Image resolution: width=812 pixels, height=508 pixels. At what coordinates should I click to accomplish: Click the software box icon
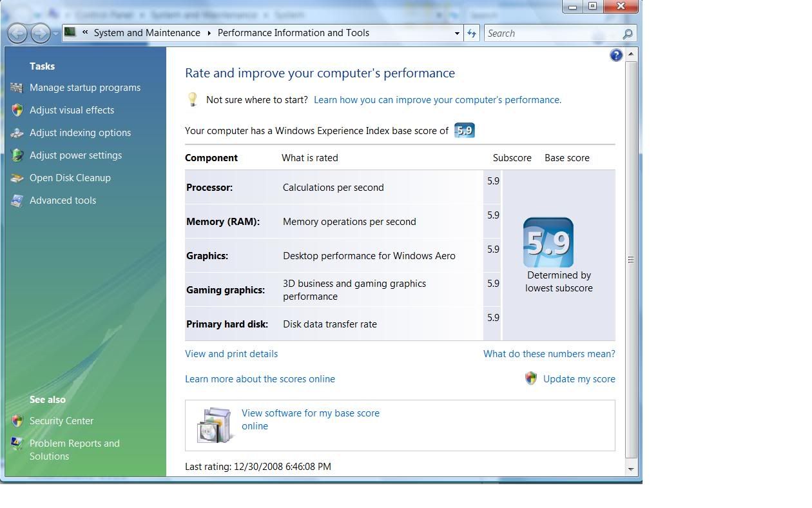215,425
